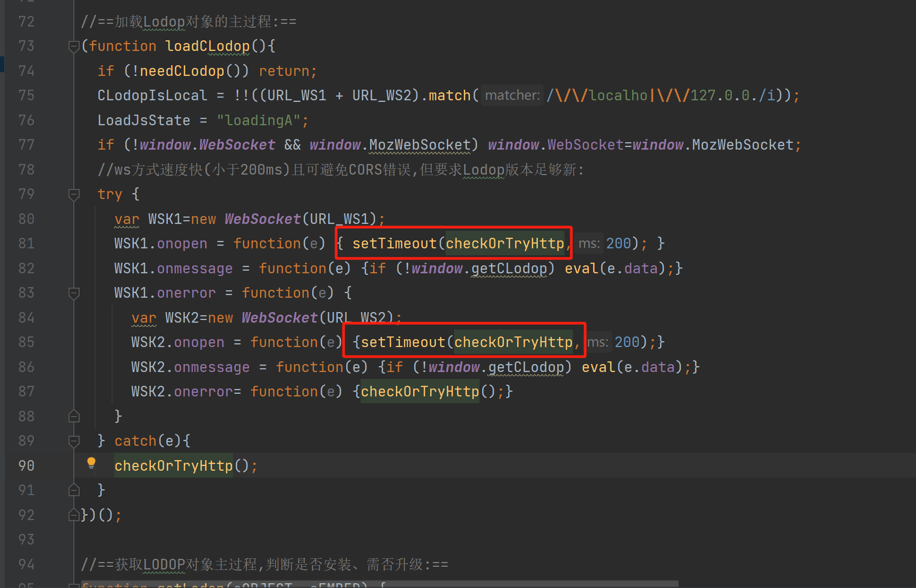Click fold end marker on line 88
916x588 pixels.
pos(74,417)
